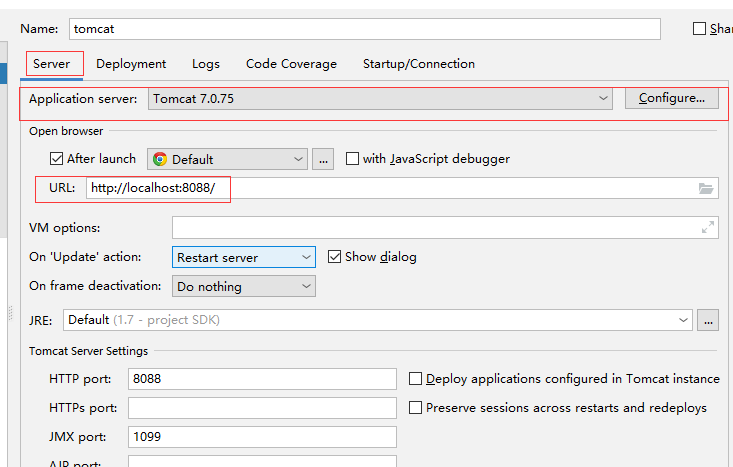Image resolution: width=733 pixels, height=467 pixels.
Task: Toggle the Show dialog checkbox
Action: 334,257
